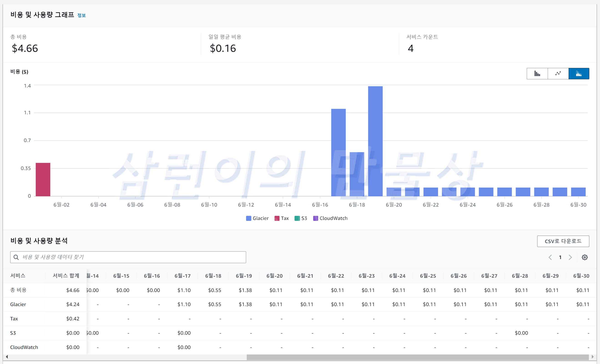Viewport: 600px width, 364px height.
Task: Select stacked bar chart view
Action: [x=579, y=73]
